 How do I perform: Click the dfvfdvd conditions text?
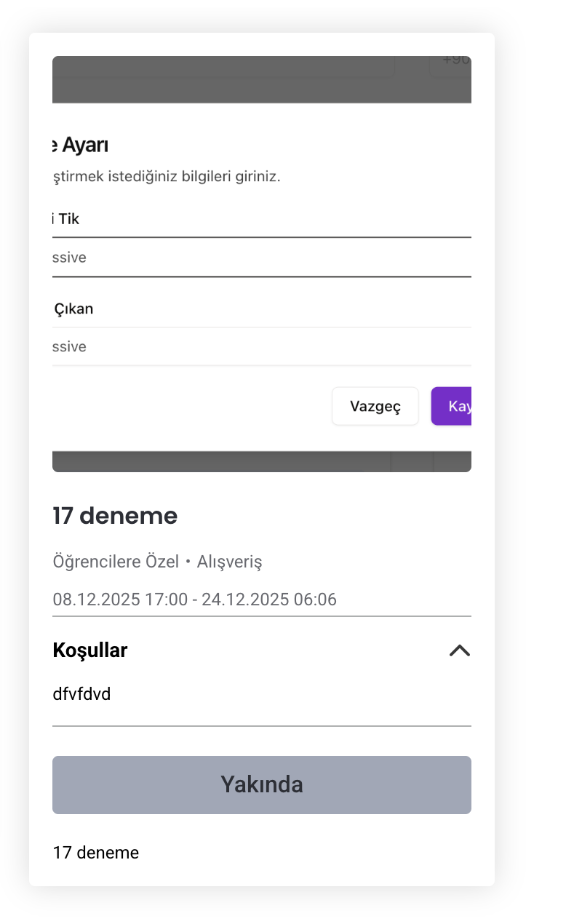(81, 694)
